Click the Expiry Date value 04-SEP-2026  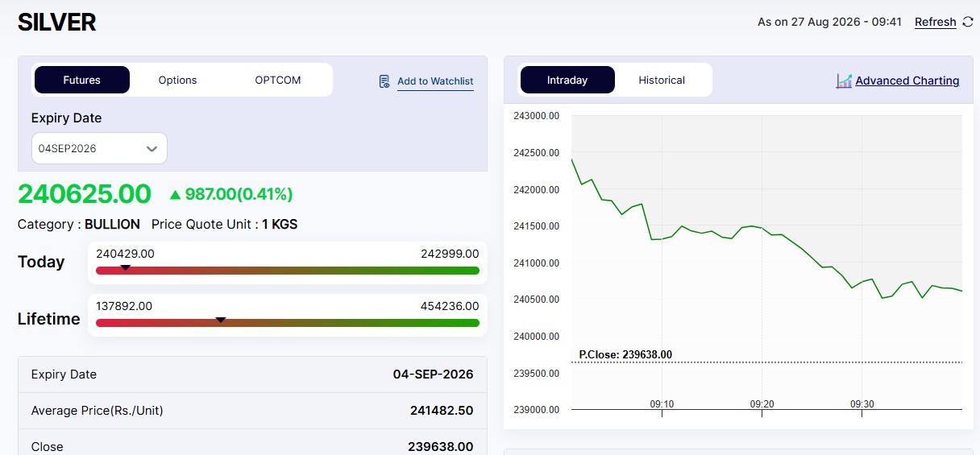(433, 374)
